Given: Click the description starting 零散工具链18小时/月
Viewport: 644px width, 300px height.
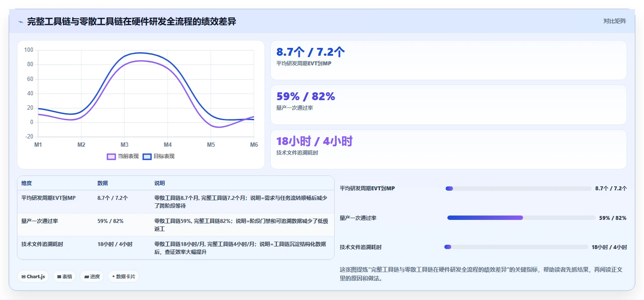Looking at the screenshot, I should point(240,248).
